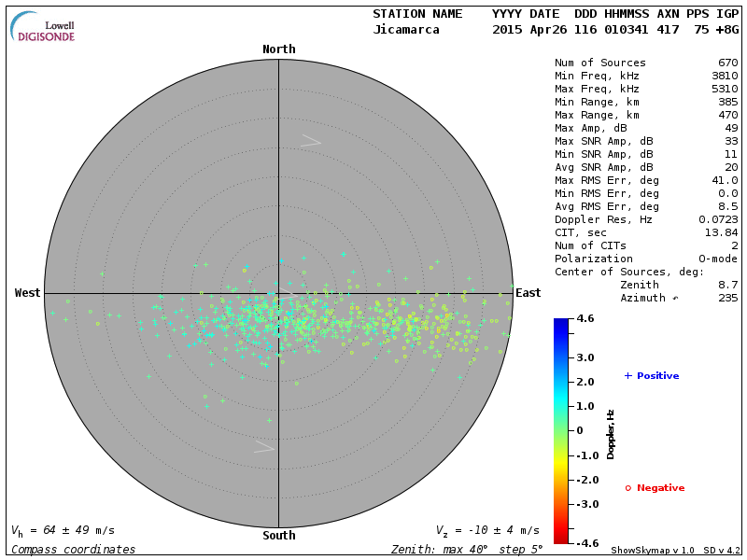The image size is (747, 560).
Task: Click the North compass label
Action: pos(278,49)
